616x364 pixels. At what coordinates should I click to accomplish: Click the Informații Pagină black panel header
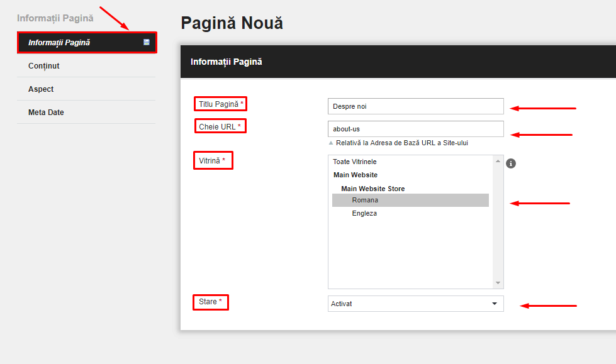pos(398,62)
